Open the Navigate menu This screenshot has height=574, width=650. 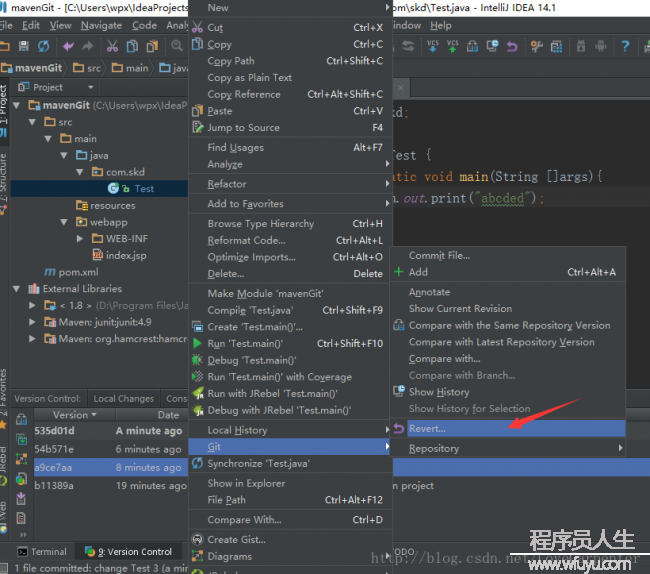pyautogui.click(x=101, y=26)
